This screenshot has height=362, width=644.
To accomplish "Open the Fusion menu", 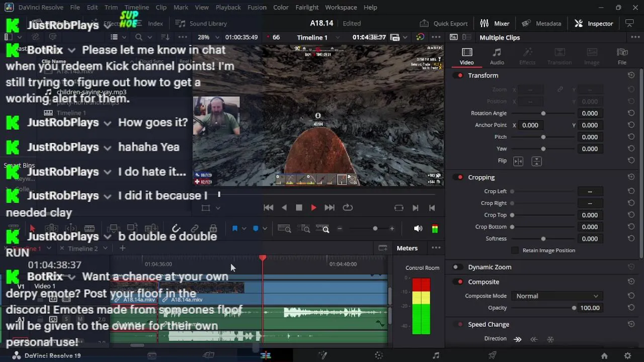I will coord(257,8).
